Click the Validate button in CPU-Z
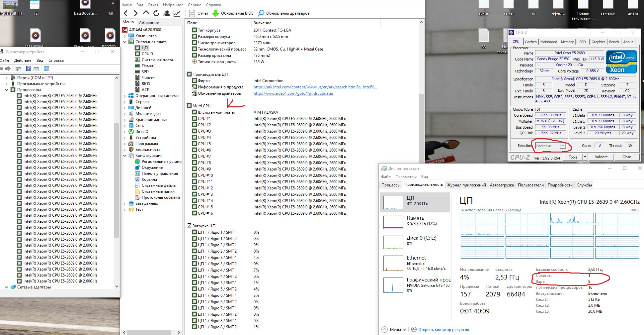Screen dimensions: 644x335 (601, 157)
